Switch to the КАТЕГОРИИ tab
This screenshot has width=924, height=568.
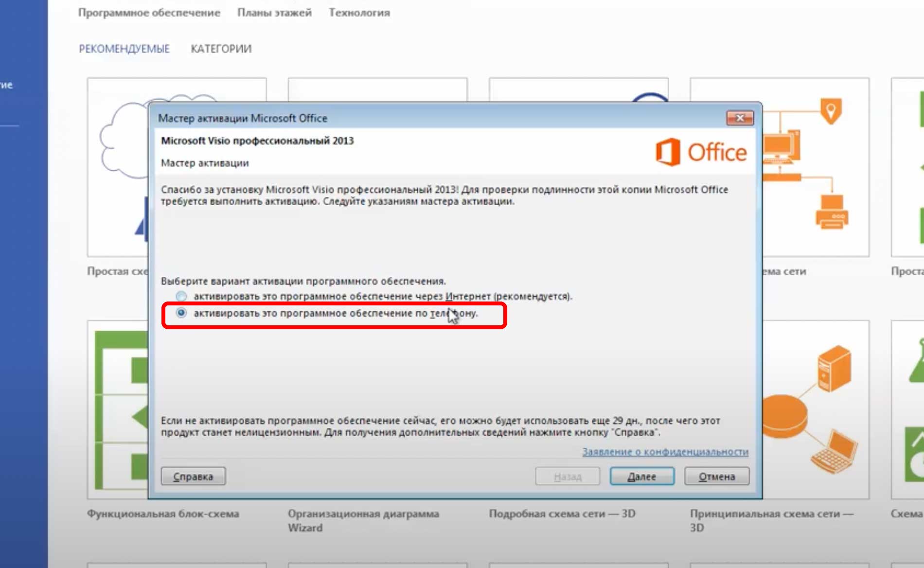(221, 49)
